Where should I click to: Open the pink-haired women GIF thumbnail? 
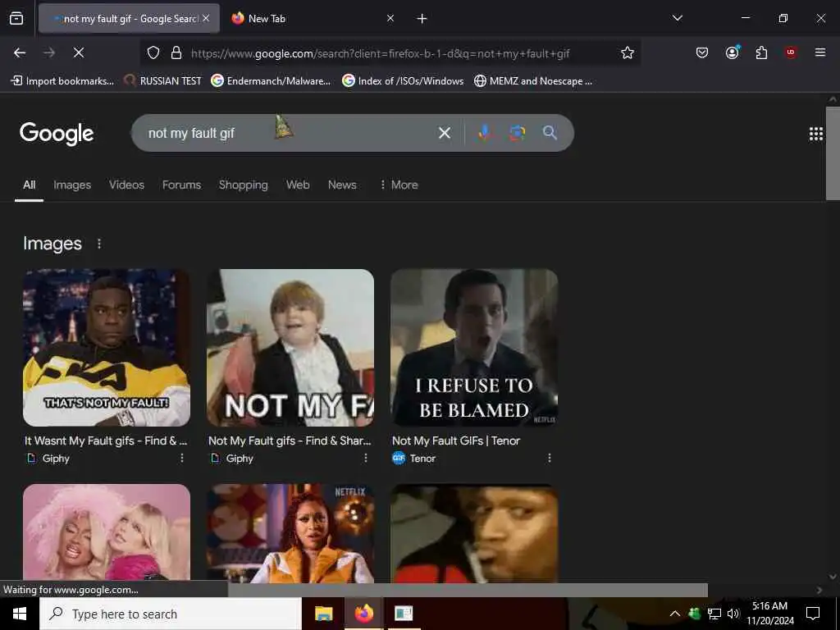pos(107,533)
